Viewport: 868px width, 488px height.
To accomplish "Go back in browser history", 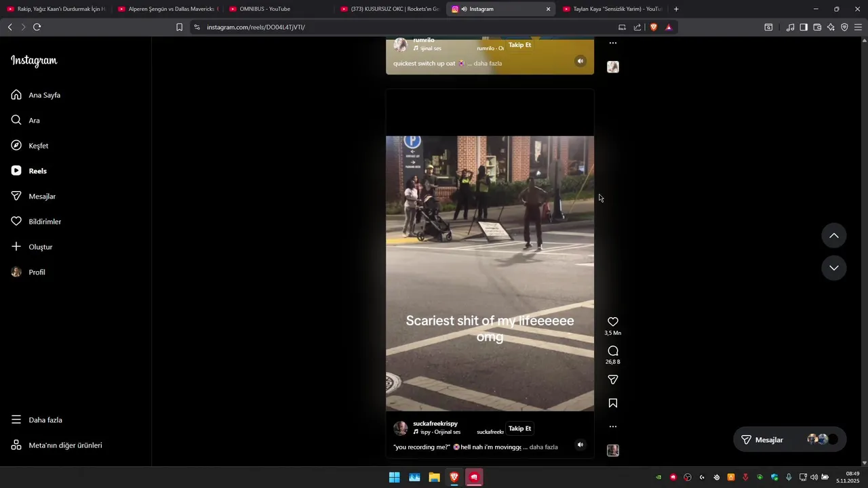I will click(x=9, y=27).
